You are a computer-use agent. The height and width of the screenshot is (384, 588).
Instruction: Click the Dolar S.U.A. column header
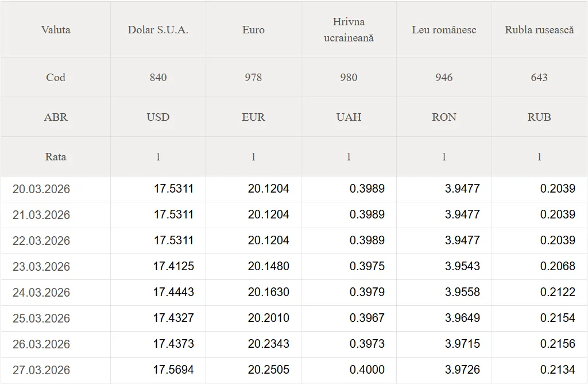158,30
